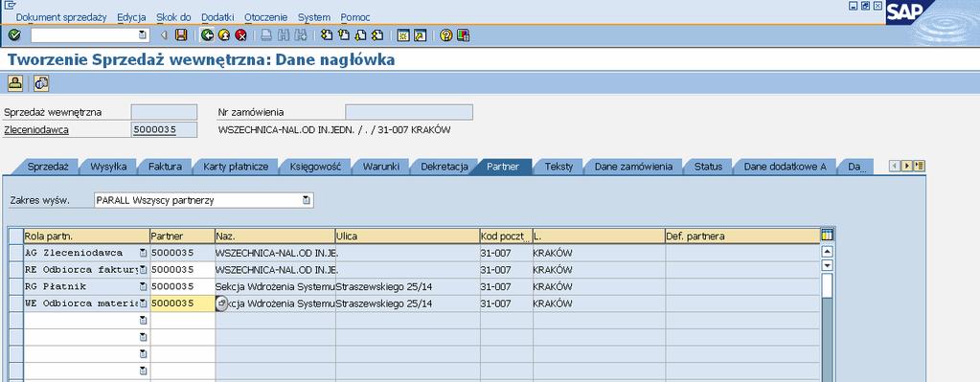This screenshot has width=980, height=382.
Task: Click the table scrollbar up arrow
Action: pos(827,252)
